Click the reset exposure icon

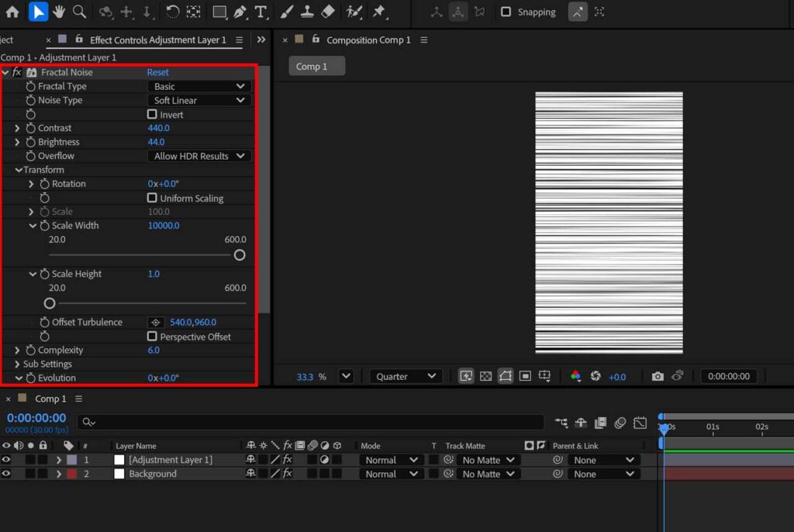point(595,376)
